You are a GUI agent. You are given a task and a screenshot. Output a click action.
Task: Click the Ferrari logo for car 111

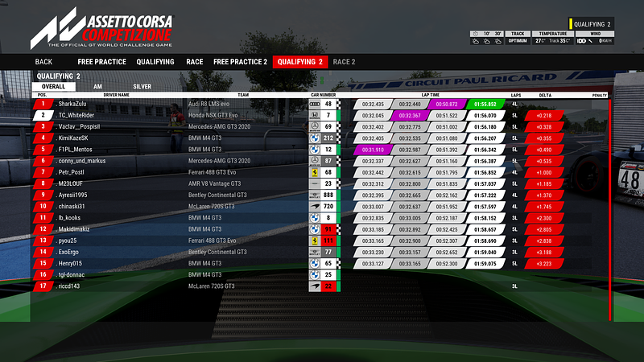(315, 241)
